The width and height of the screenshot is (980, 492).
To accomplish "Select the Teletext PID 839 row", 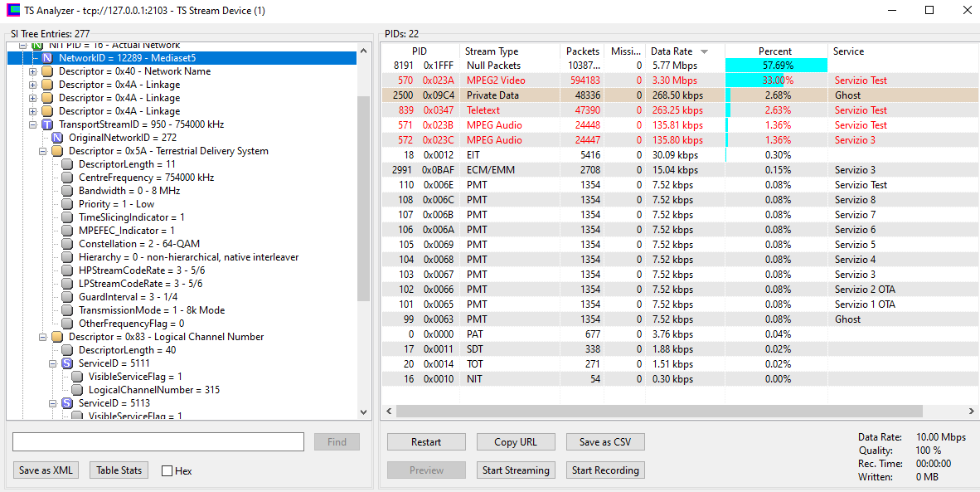I will [x=679, y=110].
